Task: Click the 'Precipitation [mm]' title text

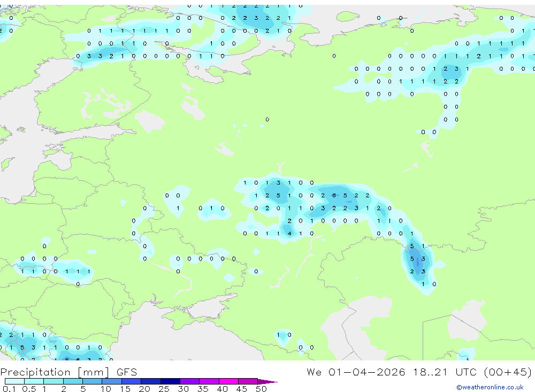Action: [x=55, y=372]
